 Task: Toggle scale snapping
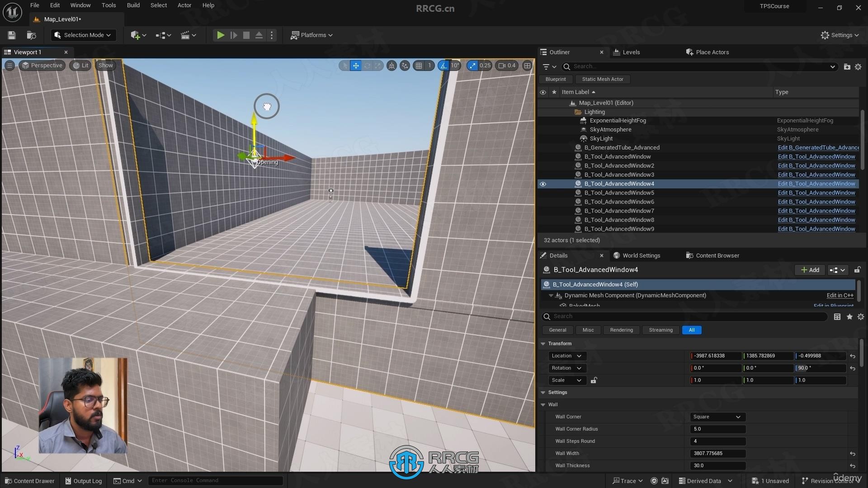pyautogui.click(x=472, y=66)
